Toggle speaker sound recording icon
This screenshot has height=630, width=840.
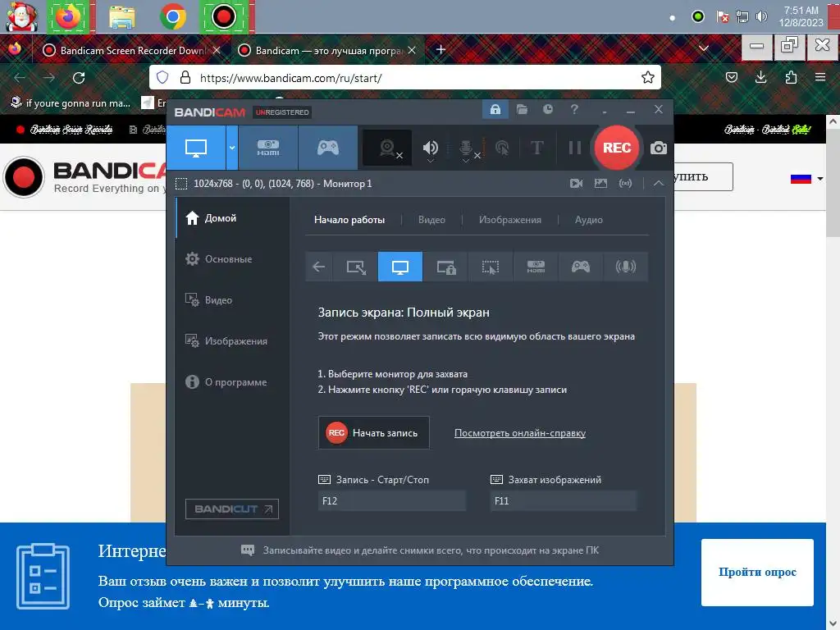pyautogui.click(x=430, y=148)
